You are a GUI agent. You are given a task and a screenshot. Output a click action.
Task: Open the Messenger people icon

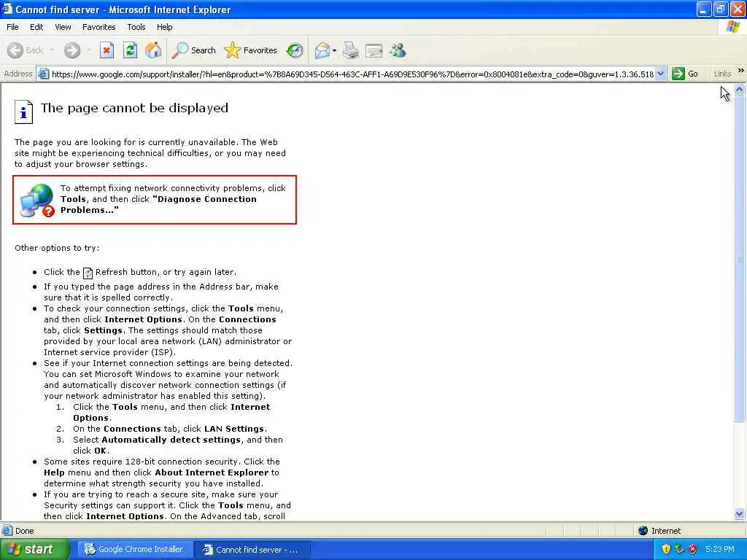pos(398,50)
